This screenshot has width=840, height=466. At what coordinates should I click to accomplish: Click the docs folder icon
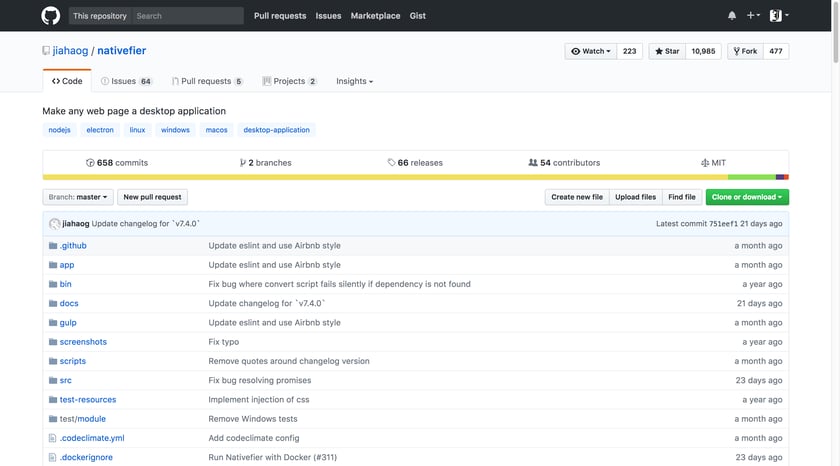(52, 304)
